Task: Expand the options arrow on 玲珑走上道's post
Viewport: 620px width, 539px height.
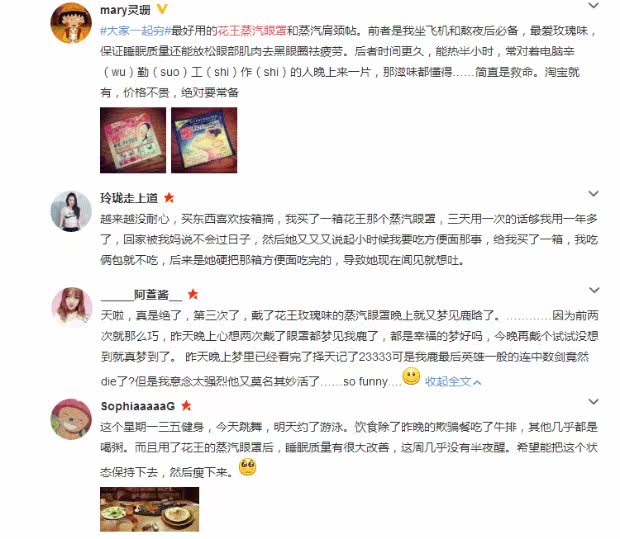Action: [594, 194]
